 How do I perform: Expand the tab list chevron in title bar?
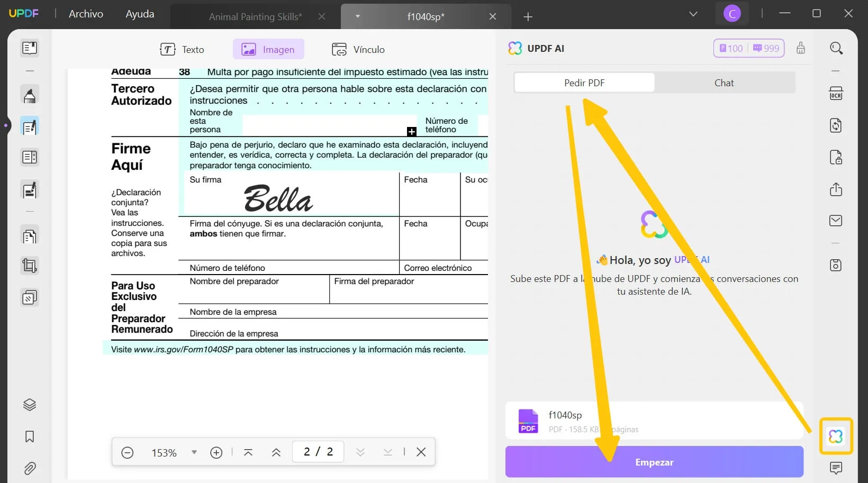tap(693, 14)
